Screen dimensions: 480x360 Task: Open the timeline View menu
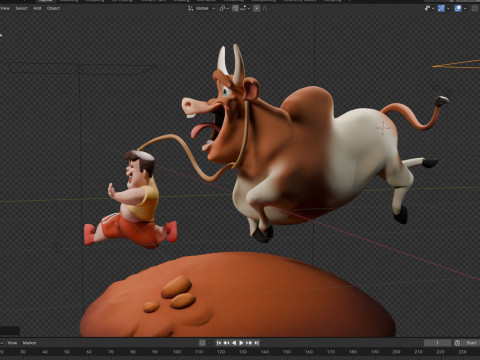coord(12,343)
